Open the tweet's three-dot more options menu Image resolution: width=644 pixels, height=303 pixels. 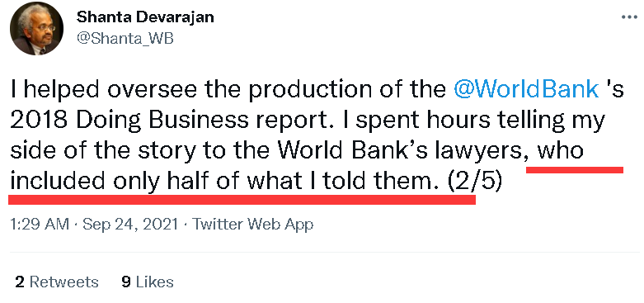tap(629, 17)
